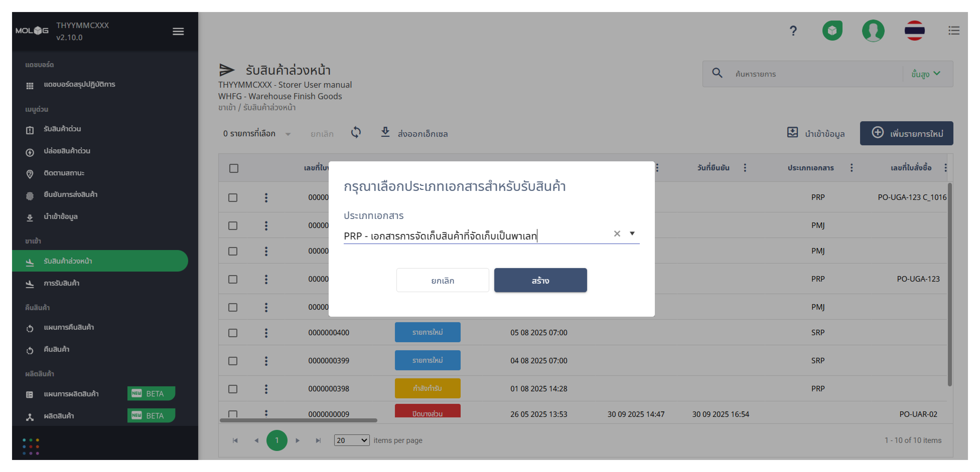This screenshot has width=980, height=472.
Task: Check the row checkbox for 0000000398
Action: (x=233, y=389)
